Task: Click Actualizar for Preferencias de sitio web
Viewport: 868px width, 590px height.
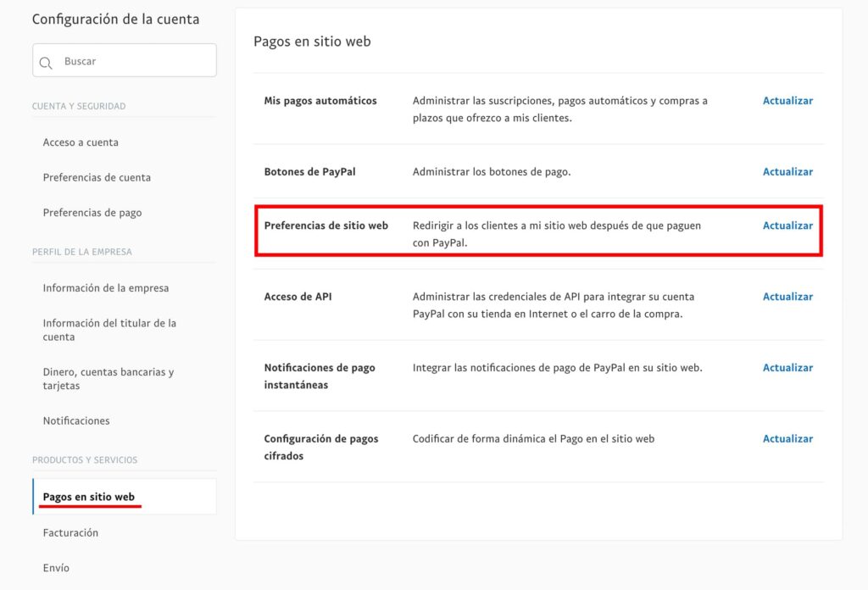Action: pos(787,225)
